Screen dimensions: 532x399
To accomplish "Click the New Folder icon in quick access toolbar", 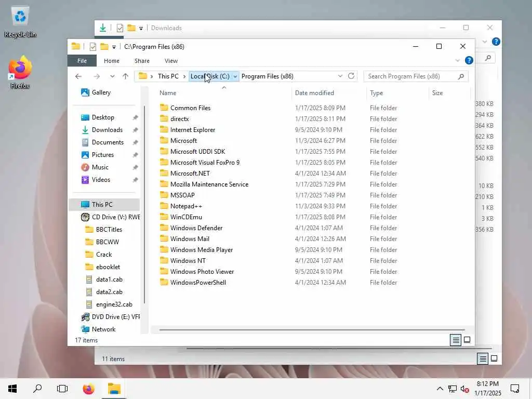I will [104, 46].
